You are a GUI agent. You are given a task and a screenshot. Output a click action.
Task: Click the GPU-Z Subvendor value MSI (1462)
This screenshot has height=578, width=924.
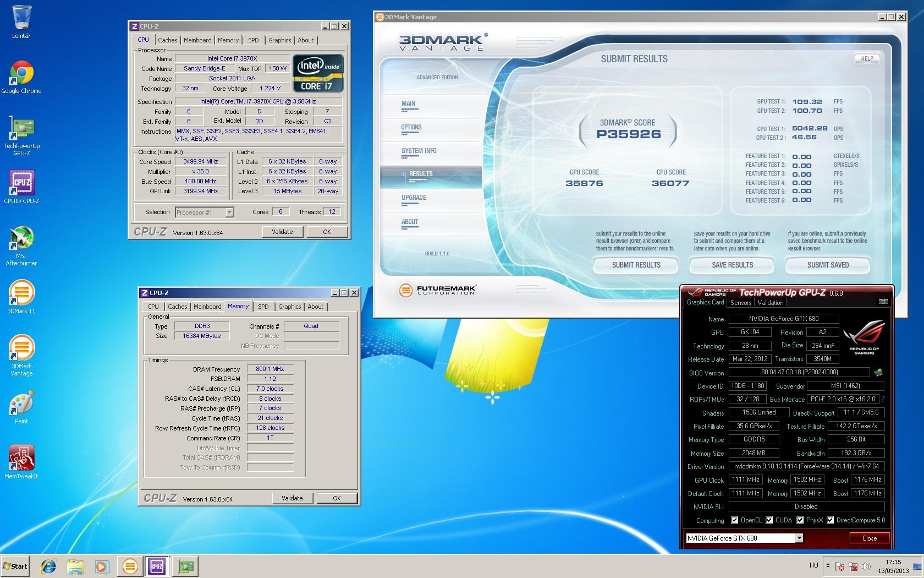pos(844,386)
